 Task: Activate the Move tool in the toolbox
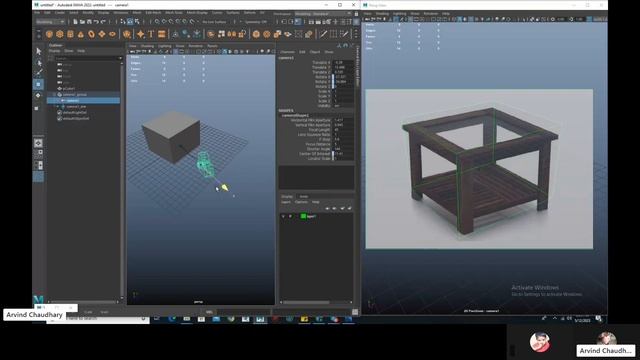(x=38, y=84)
